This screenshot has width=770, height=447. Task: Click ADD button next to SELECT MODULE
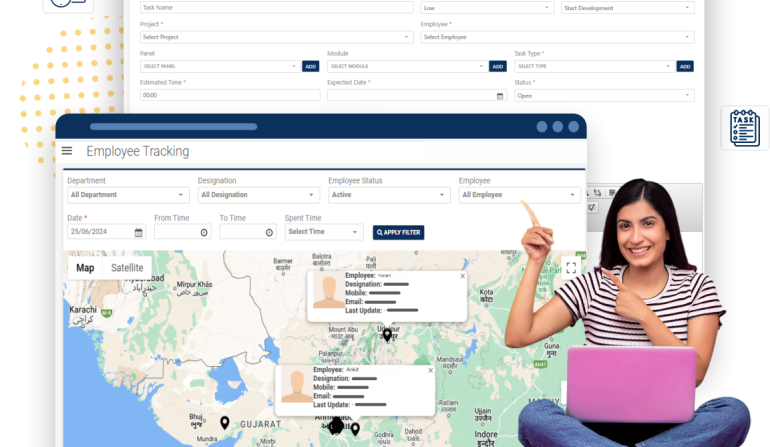pyautogui.click(x=497, y=66)
